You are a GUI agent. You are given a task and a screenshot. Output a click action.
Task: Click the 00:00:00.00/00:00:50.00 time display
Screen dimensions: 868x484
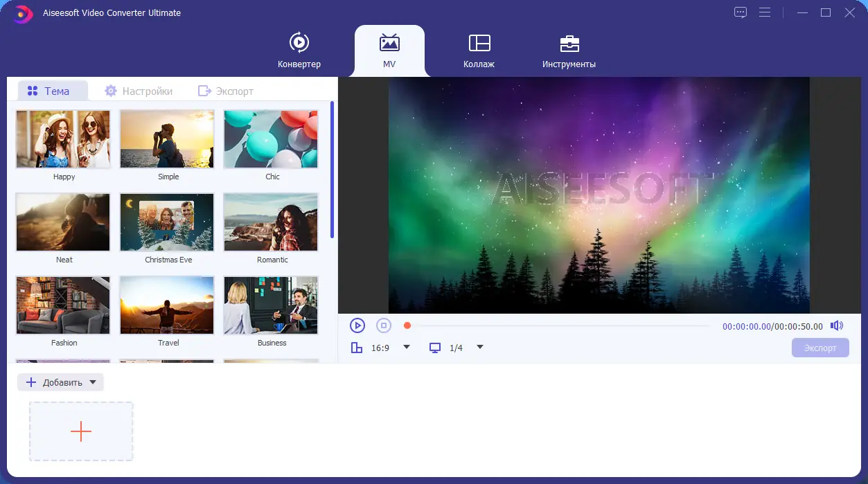[772, 326]
